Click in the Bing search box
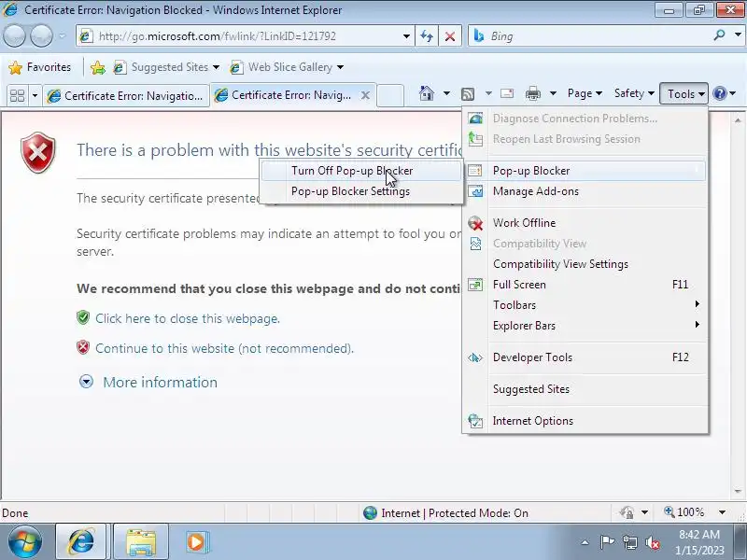The image size is (747, 560). click(x=598, y=36)
